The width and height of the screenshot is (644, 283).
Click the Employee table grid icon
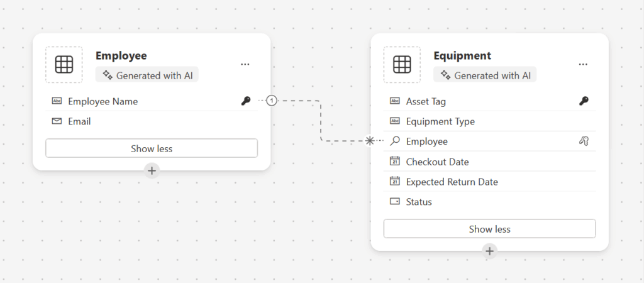[64, 65]
